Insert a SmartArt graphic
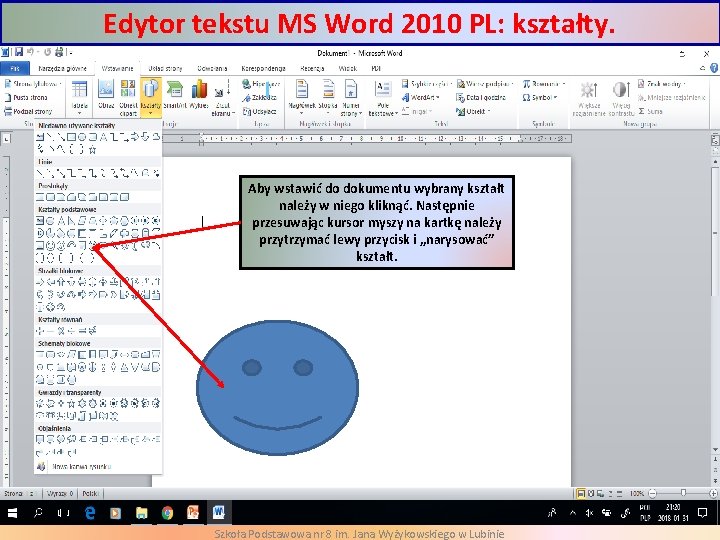This screenshot has width=720, height=540. 174,96
